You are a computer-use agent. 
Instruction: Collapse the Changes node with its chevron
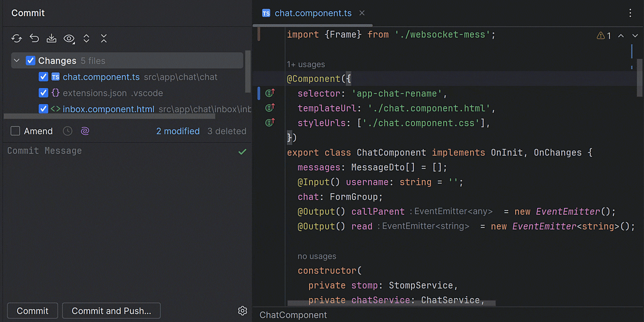coord(16,61)
